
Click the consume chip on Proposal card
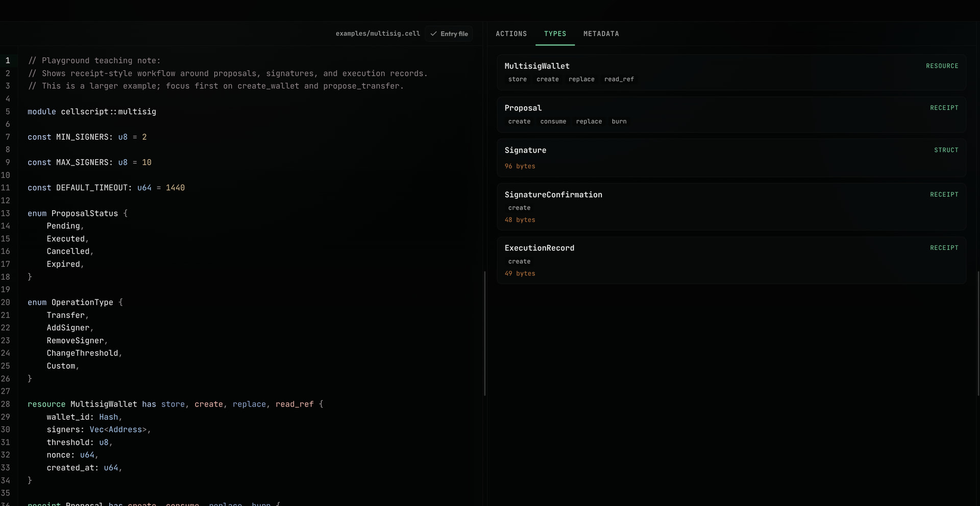pos(553,121)
